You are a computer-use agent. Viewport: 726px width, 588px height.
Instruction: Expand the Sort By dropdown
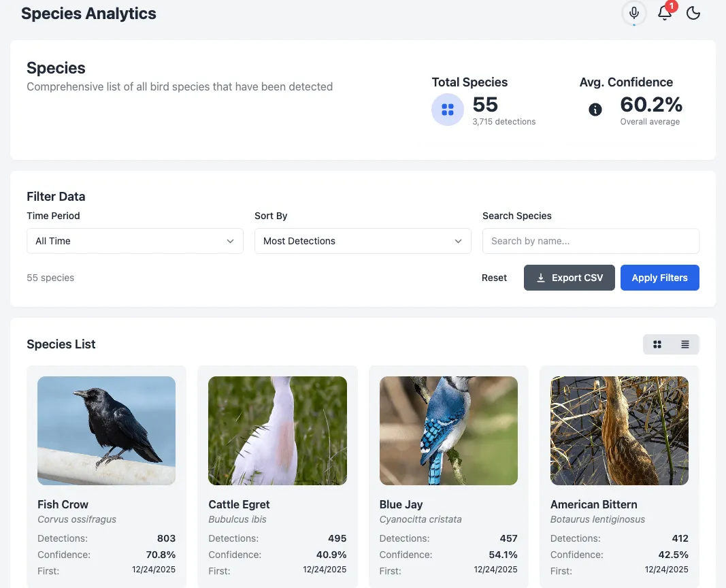click(x=363, y=241)
